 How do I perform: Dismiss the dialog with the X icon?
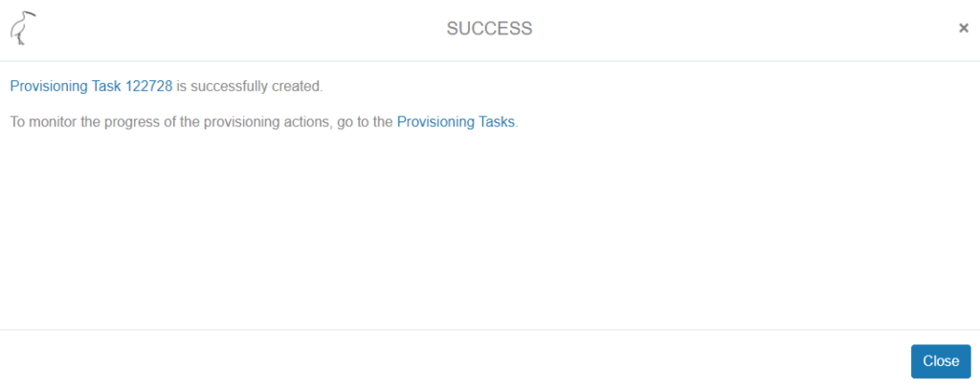(964, 29)
